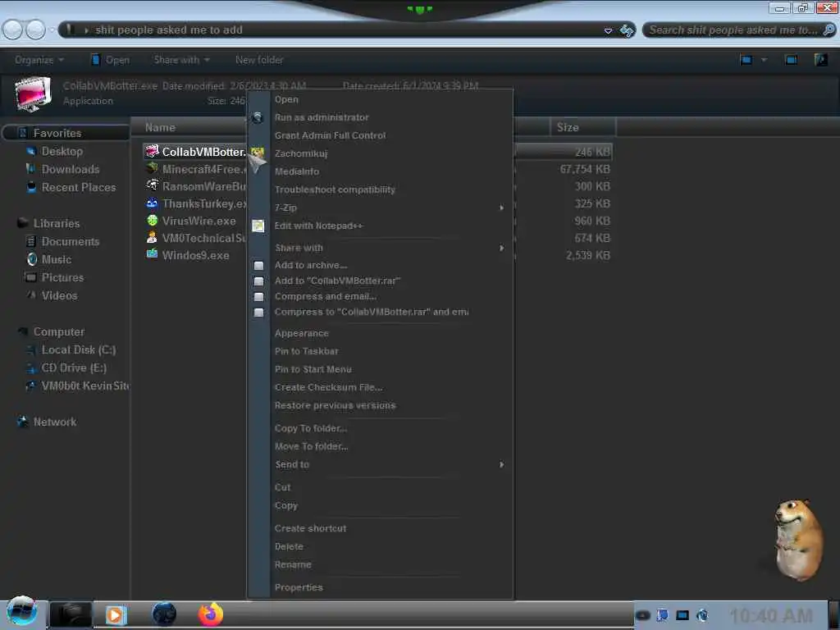Viewport: 840px width, 630px height.
Task: Click the Add to archive WinRAR icon
Action: point(258,265)
